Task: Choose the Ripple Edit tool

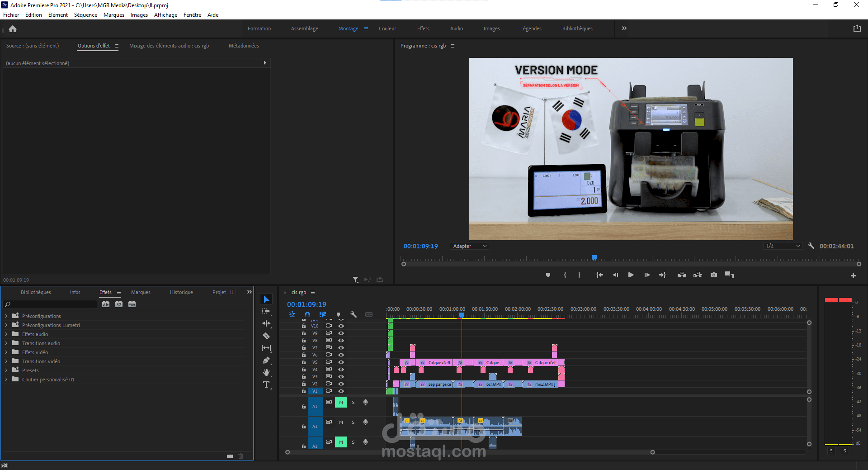Action: click(x=266, y=323)
